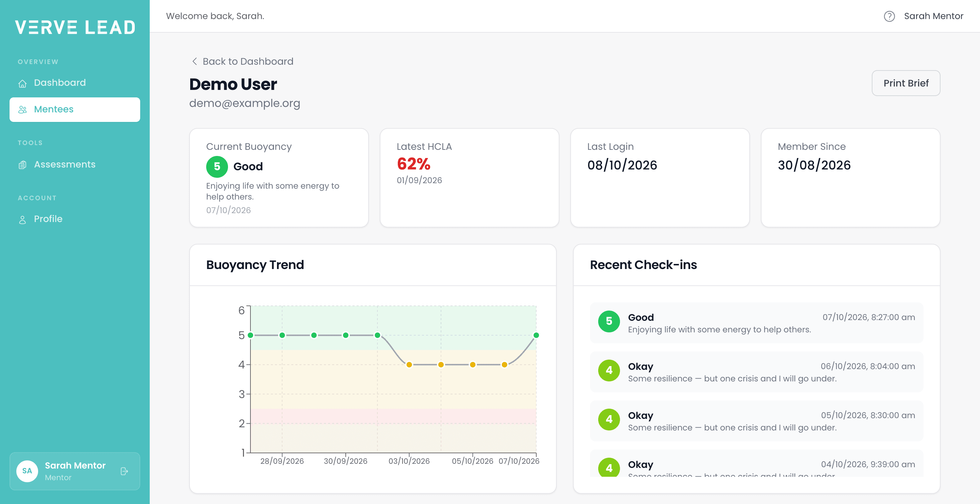Open Dashboard from the sidebar
This screenshot has width=980, height=504.
tap(75, 83)
